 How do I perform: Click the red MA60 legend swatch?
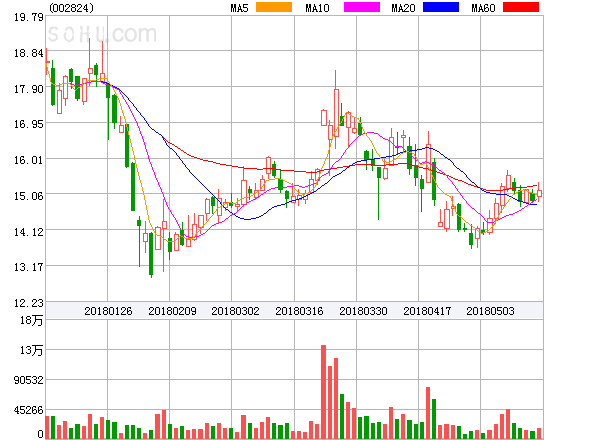click(521, 7)
